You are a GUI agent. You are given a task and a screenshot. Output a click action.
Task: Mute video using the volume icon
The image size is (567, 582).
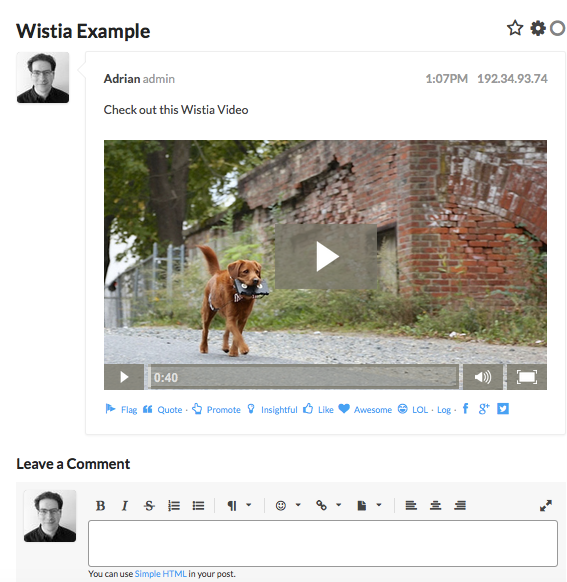482,377
